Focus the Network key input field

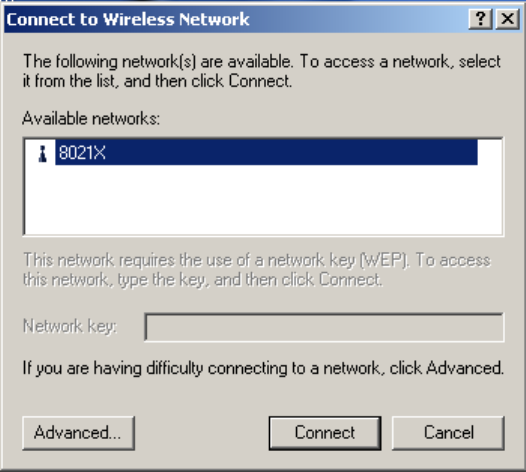point(324,327)
